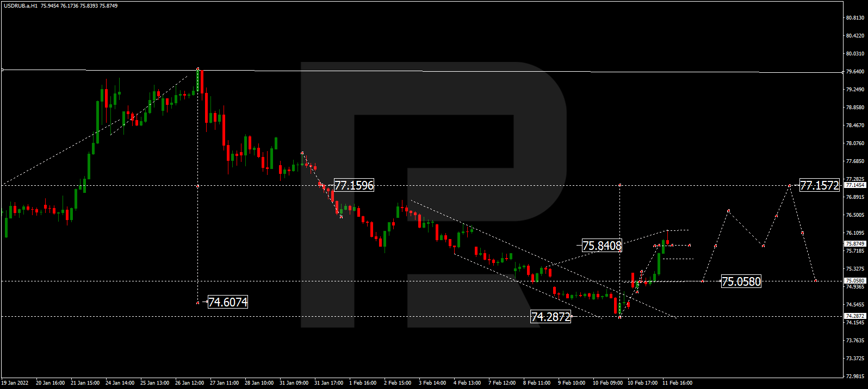This screenshot has height=389, width=868.
Task: Click the 74.2872 marker on price axis
Action: pos(854,316)
